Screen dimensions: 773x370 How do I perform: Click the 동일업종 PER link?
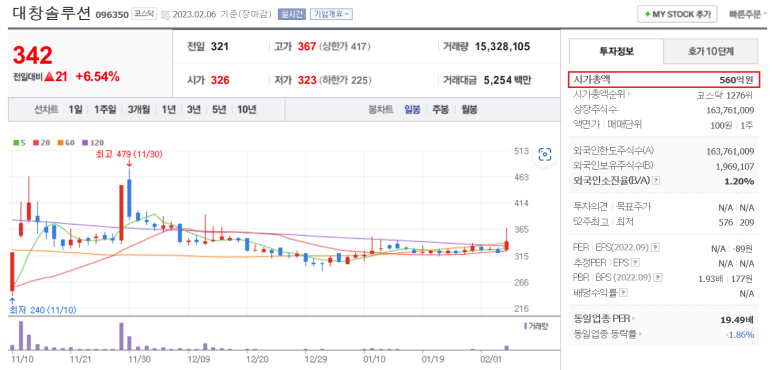pos(602,319)
